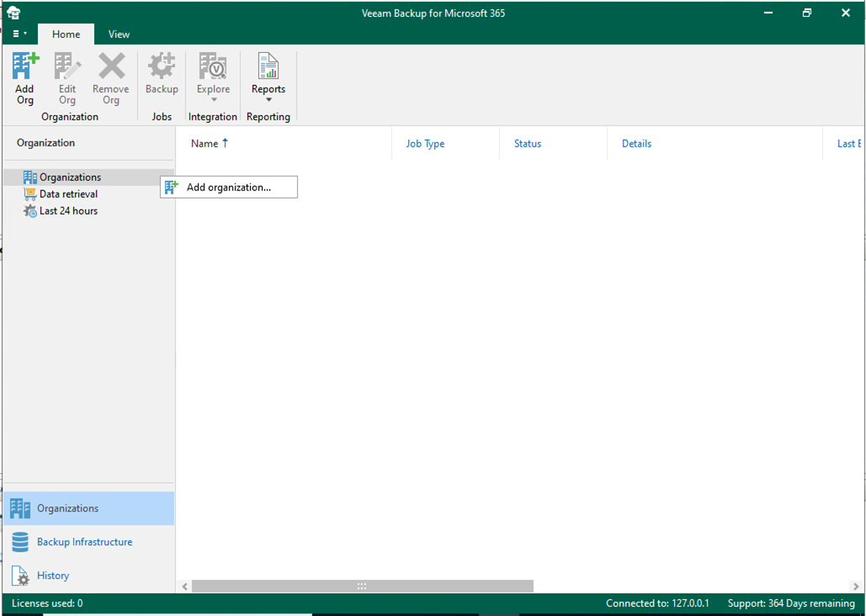Click the Backup Infrastructure database icon
The height and width of the screenshot is (616, 866).
coord(20,542)
